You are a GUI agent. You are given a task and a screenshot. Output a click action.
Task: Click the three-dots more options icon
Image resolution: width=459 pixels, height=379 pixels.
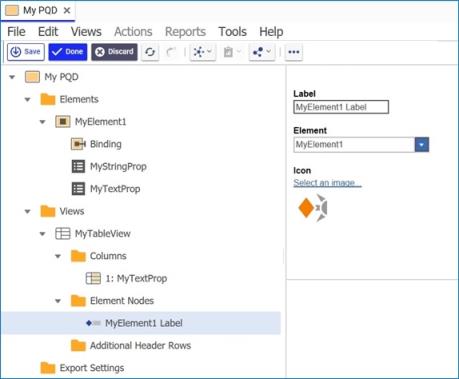[x=294, y=52]
